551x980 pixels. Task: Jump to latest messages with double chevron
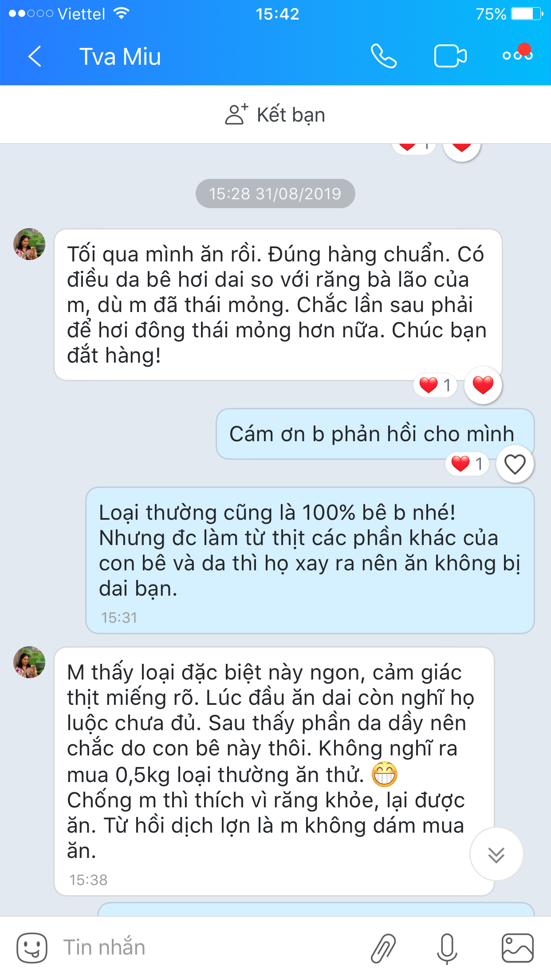[x=496, y=854]
